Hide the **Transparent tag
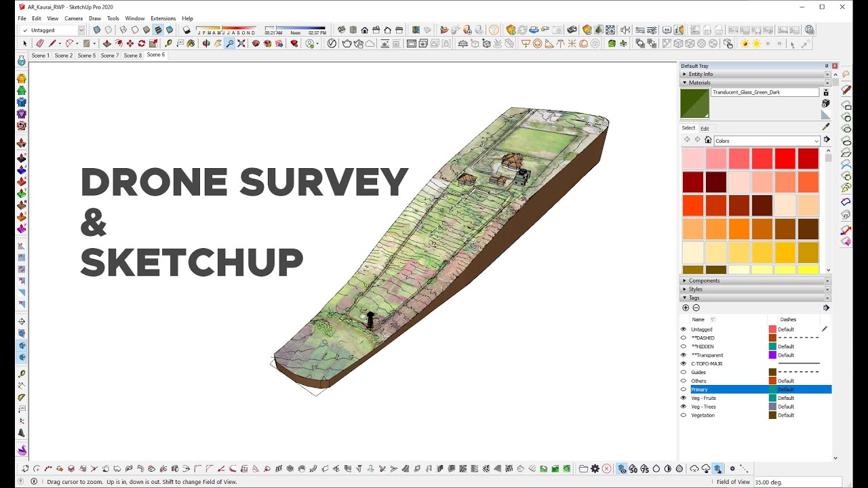The height and width of the screenshot is (488, 868). (x=684, y=355)
